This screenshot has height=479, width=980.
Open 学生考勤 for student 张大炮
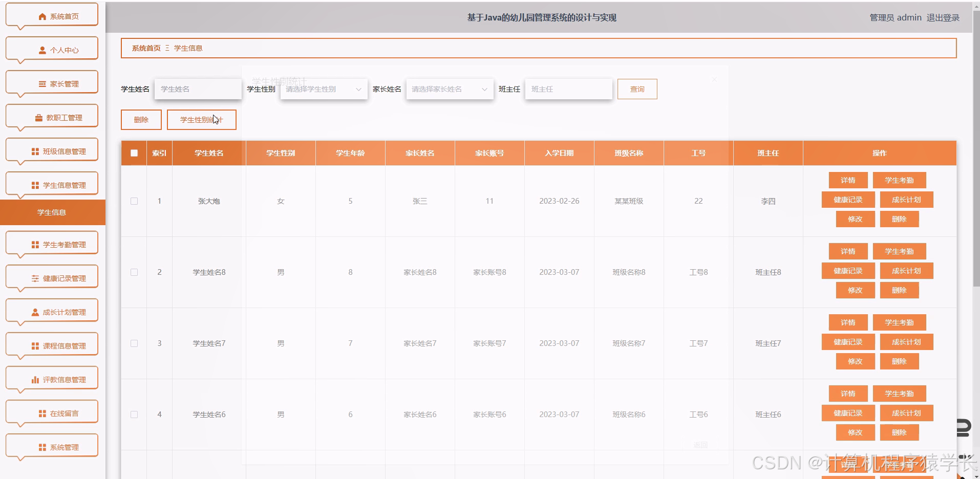(x=899, y=180)
